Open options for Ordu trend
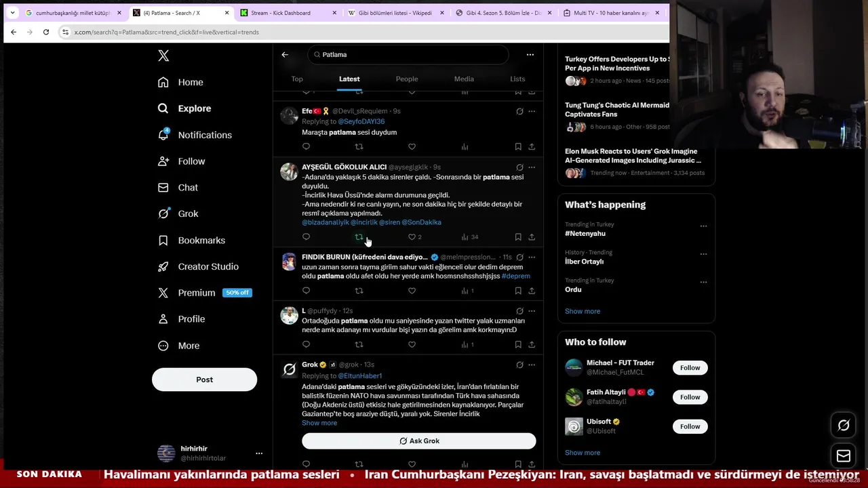 coord(703,282)
